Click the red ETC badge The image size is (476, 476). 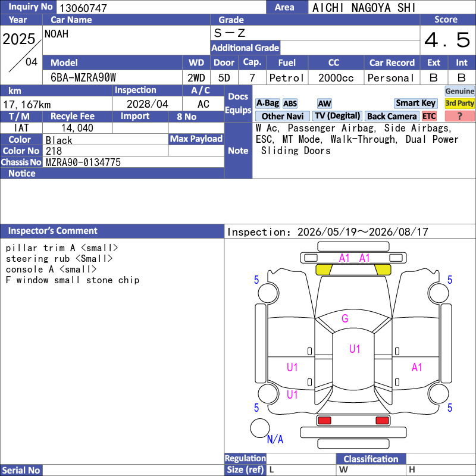pyautogui.click(x=429, y=116)
